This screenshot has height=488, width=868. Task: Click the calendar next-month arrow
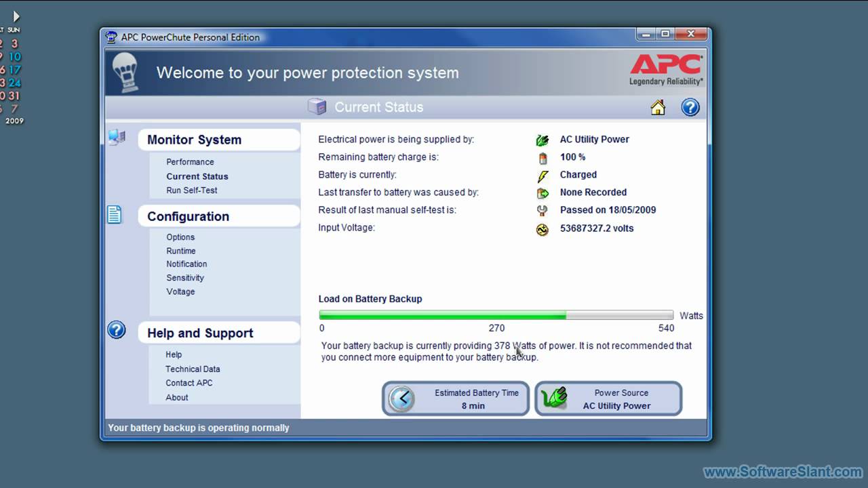tap(16, 16)
